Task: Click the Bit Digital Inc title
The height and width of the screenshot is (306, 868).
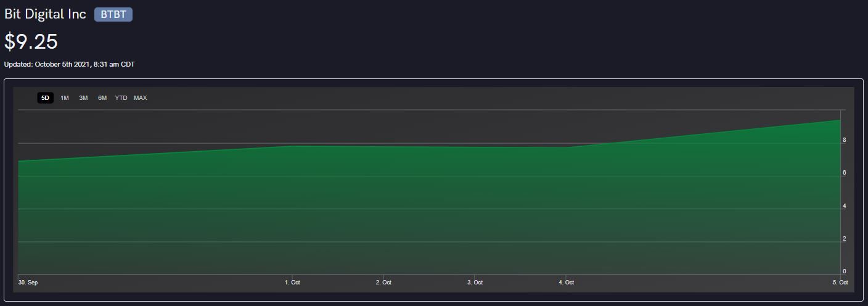Action: (x=45, y=14)
